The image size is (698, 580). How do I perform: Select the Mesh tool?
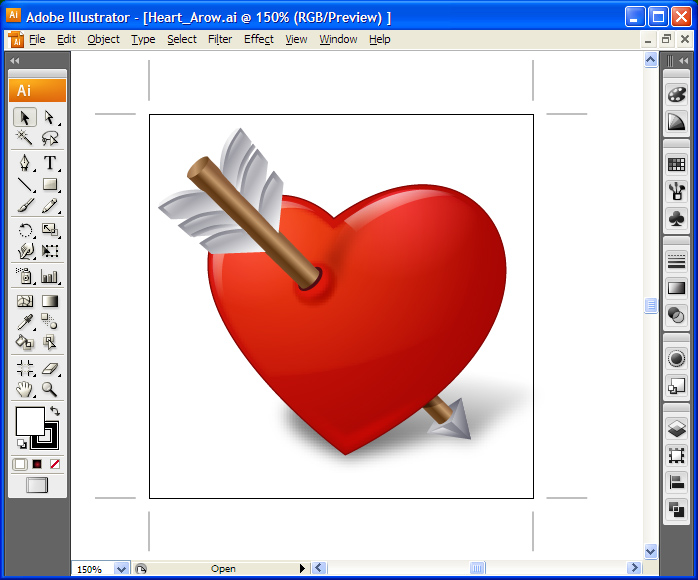point(24,301)
